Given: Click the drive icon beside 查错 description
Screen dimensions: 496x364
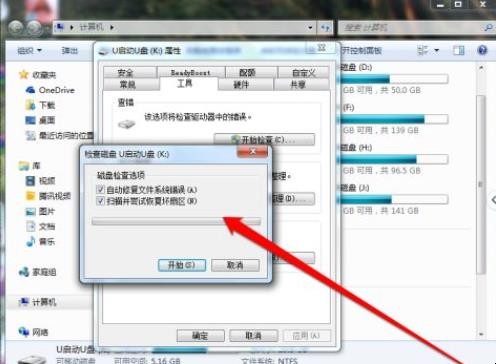Looking at the screenshot, I should coord(127,124).
